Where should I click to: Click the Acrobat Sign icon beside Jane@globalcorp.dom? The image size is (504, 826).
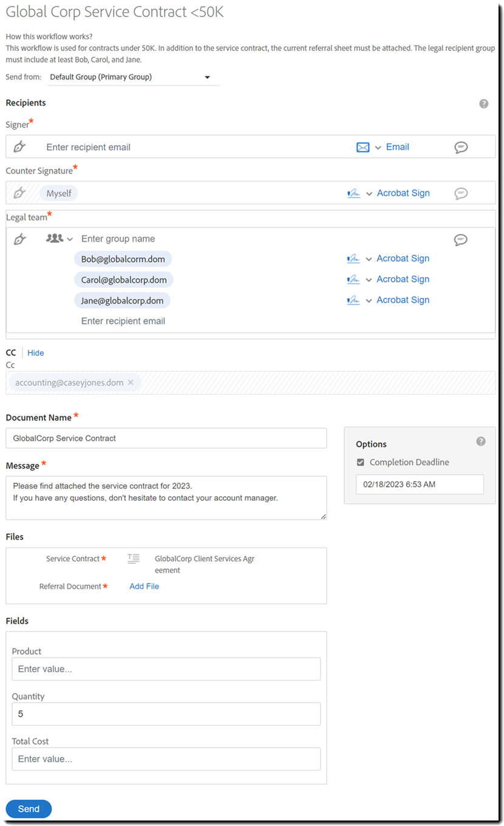point(355,300)
